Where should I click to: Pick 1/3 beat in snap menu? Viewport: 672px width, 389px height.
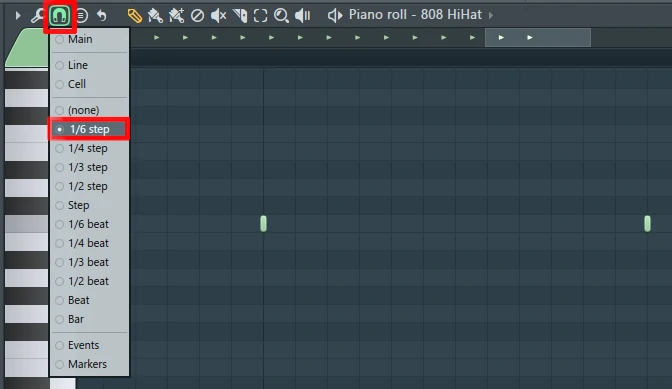pyautogui.click(x=89, y=262)
